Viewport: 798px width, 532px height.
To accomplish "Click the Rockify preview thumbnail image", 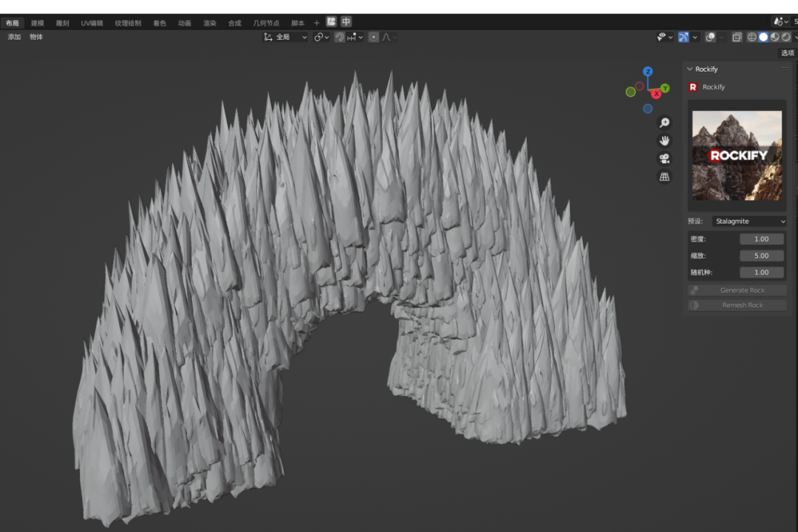I will click(737, 156).
